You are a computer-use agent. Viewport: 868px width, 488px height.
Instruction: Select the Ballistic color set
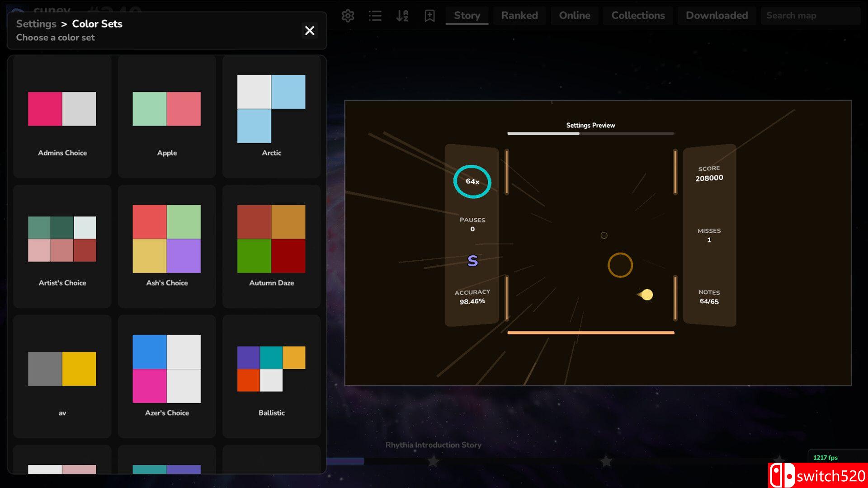coord(271,376)
